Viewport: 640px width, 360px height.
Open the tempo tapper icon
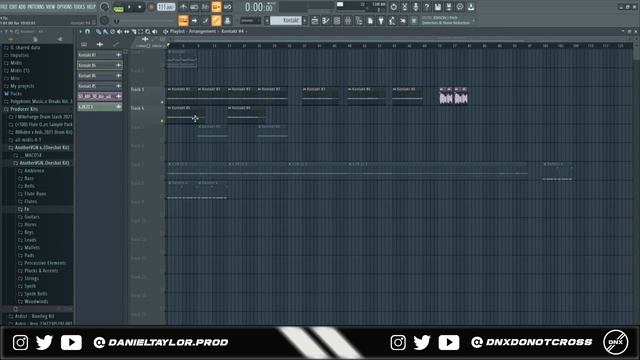pyautogui.click(x=393, y=7)
